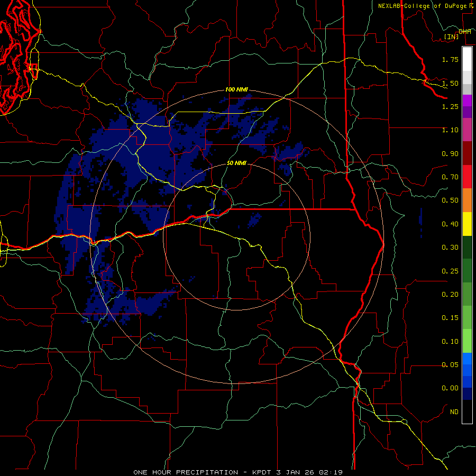Screen dimensions: 476x476
Task: Click the "50 NMI" range ring label
Action: (x=236, y=163)
